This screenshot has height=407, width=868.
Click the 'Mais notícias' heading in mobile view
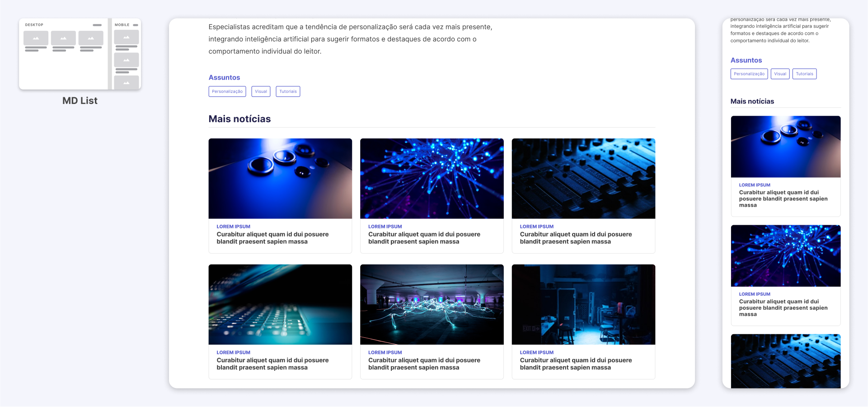[x=752, y=101]
